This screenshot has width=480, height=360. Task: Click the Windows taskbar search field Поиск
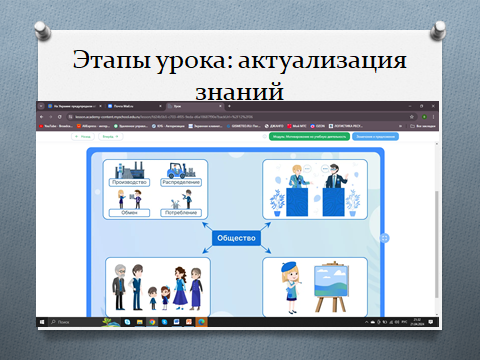[x=75, y=322]
